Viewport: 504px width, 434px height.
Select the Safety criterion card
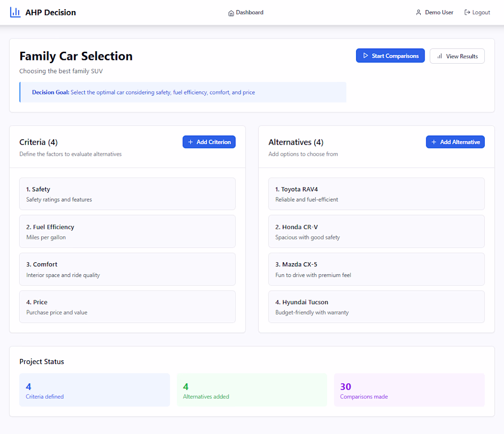tap(127, 194)
